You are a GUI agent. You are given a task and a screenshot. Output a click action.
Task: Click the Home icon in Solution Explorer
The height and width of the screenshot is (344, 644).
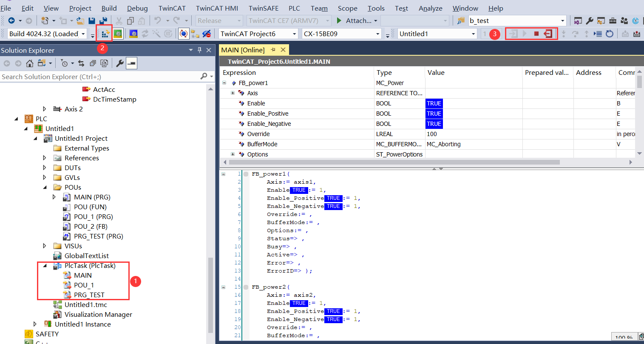pos(29,63)
